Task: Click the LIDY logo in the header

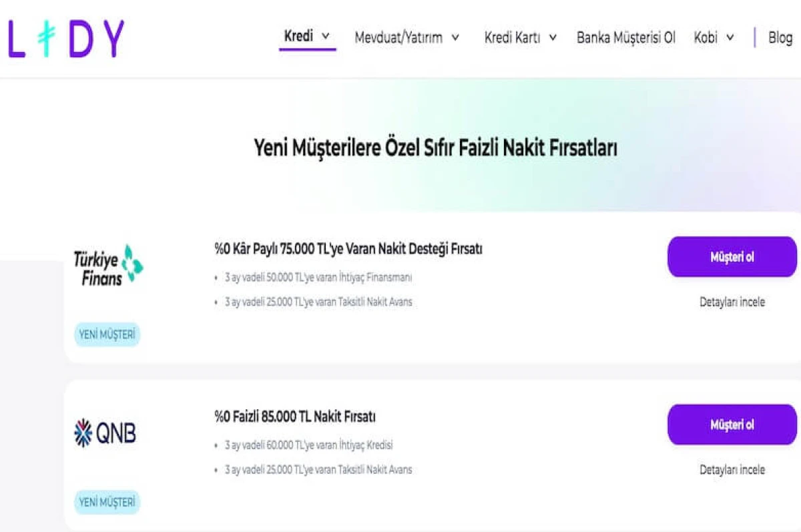Action: click(x=65, y=39)
